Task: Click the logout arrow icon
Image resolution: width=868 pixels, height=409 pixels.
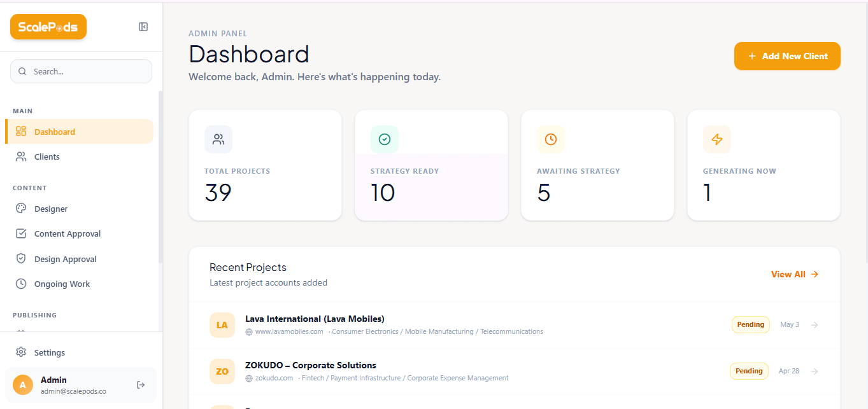Action: (141, 385)
